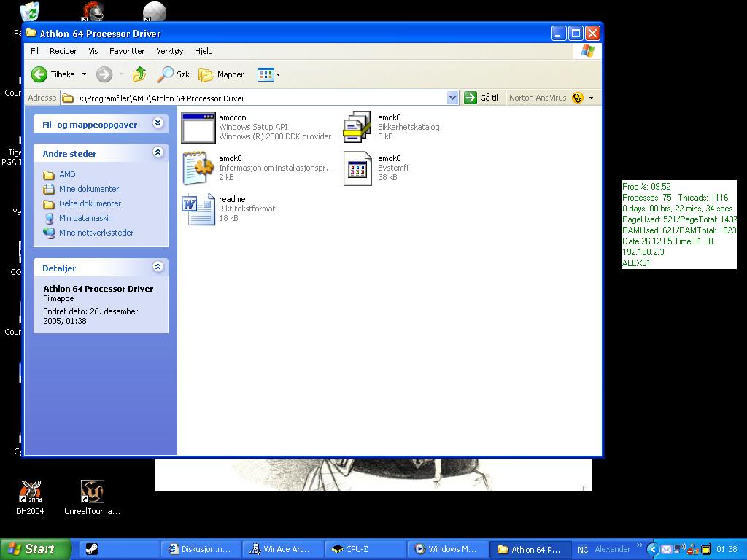
Task: Open the Verktøy menu
Action: pos(169,51)
